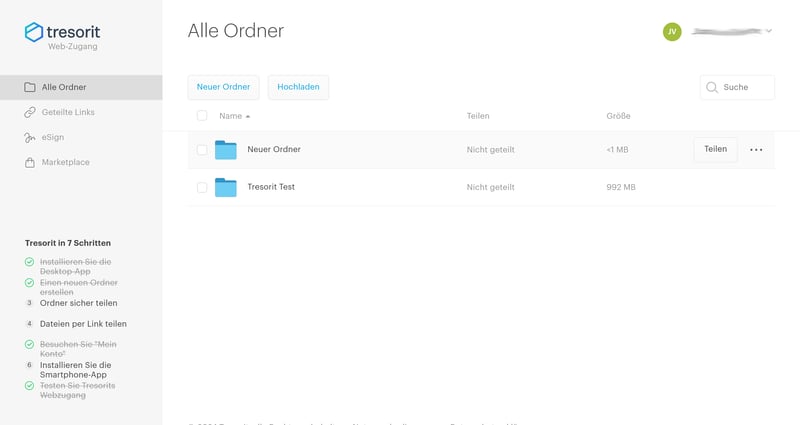The image size is (800, 425).
Task: Check the box beside Neuer Ordner
Action: coord(202,150)
